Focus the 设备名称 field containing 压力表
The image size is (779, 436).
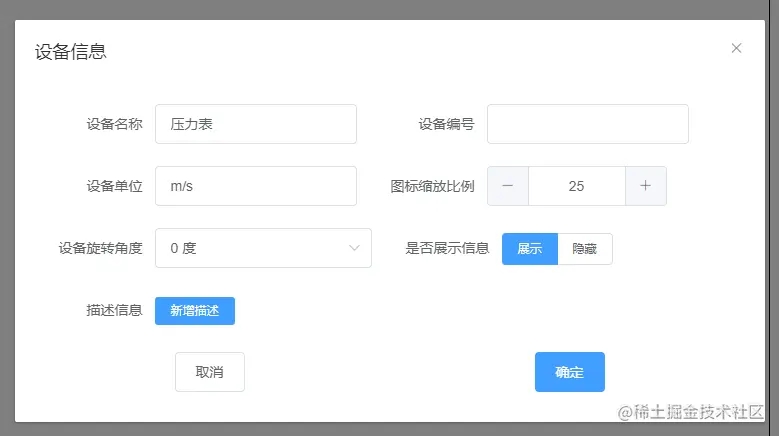point(256,124)
